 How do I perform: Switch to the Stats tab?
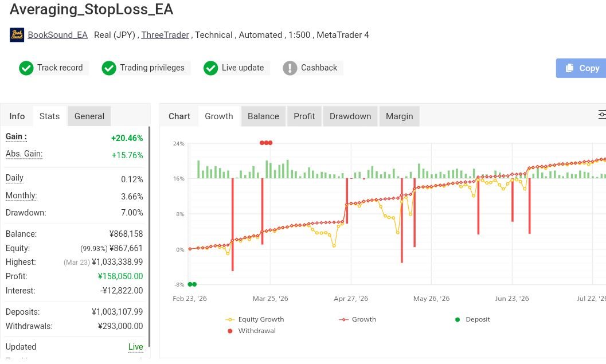49,116
